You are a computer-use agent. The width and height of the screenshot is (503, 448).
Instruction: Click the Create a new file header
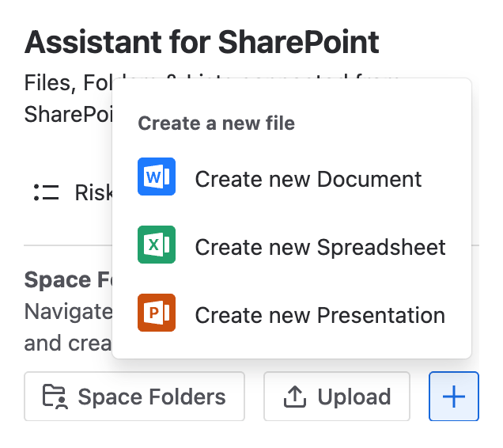pyautogui.click(x=217, y=123)
